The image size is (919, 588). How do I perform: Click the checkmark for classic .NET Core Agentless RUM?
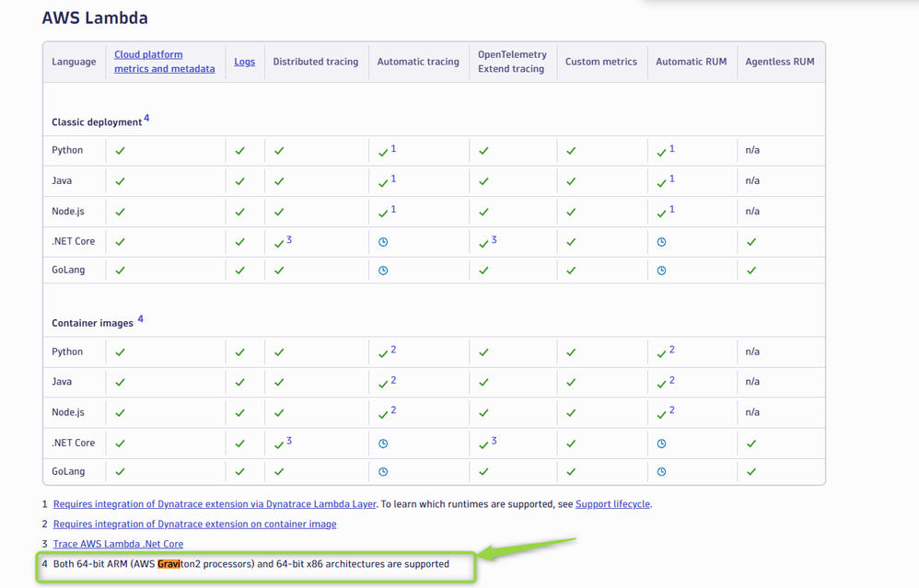[751, 242]
